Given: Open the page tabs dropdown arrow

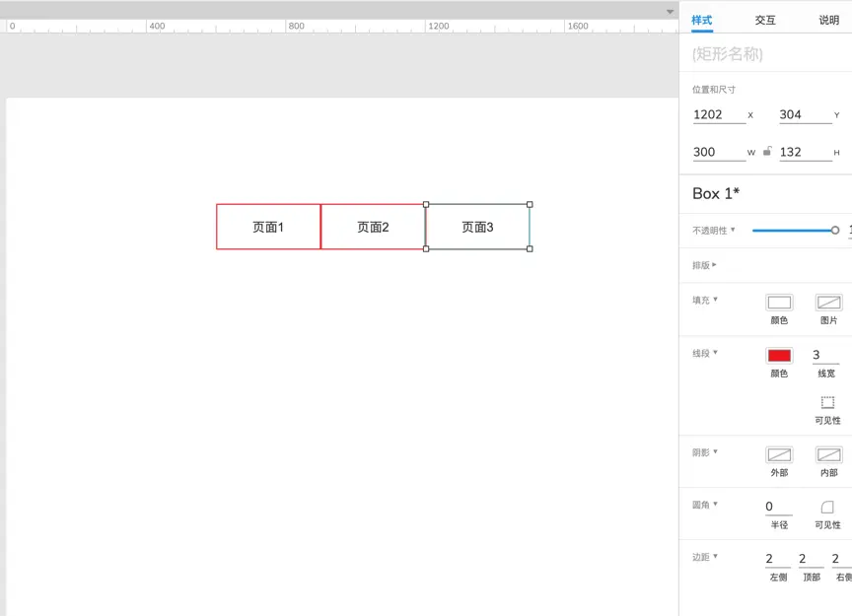Looking at the screenshot, I should point(670,12).
